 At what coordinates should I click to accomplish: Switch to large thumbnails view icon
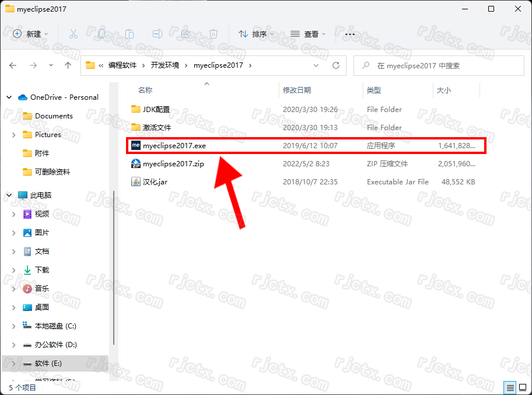tap(522, 387)
